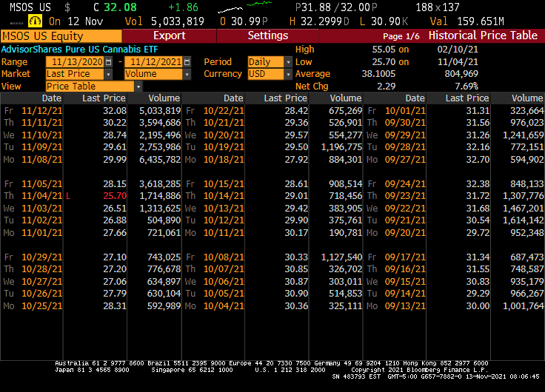Click the 30.17 price for 10/11/21

(296, 233)
